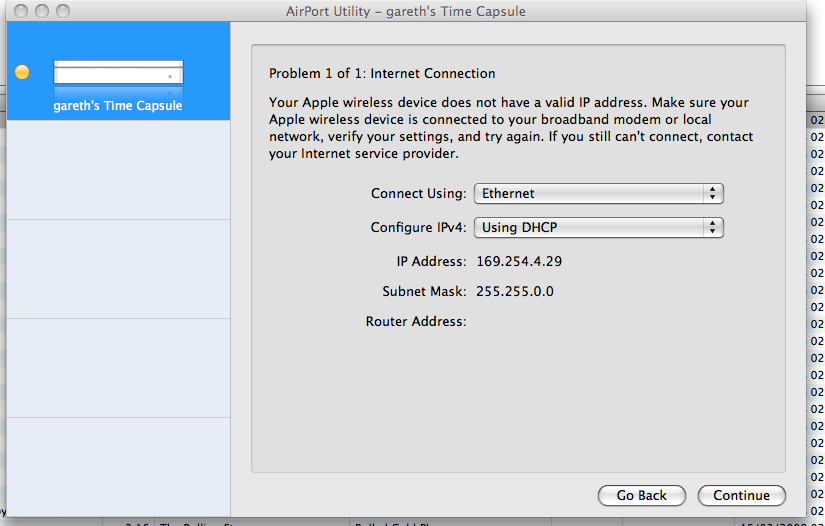Click the Configure IPv4 label
The height and width of the screenshot is (526, 825).
[x=419, y=227]
